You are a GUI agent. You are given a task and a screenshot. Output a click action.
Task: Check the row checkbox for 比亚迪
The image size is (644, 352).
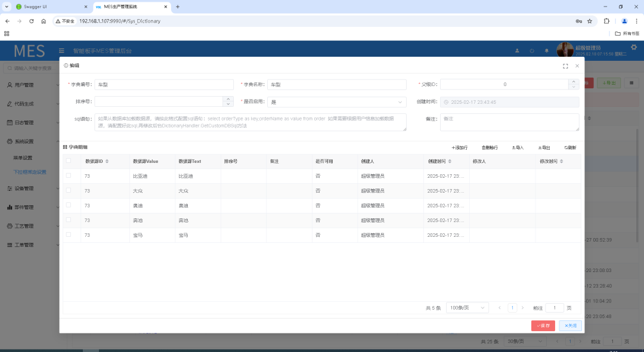click(69, 175)
